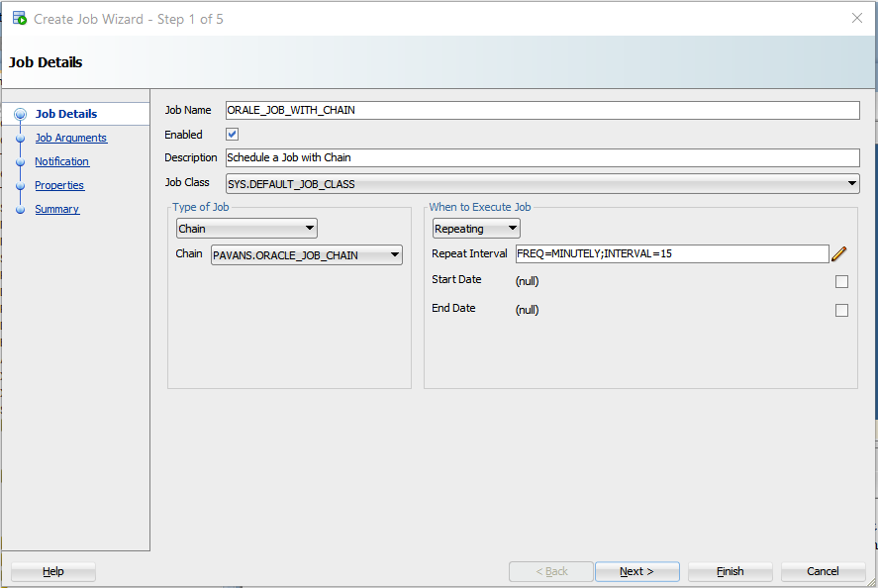Click into the Description input field
The height and width of the screenshot is (588, 878).
point(542,158)
